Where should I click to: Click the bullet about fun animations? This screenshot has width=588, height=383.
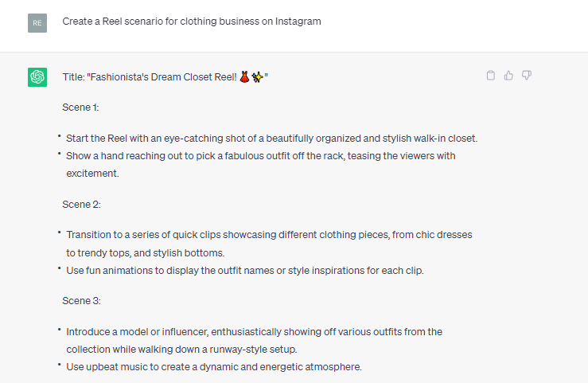click(x=245, y=271)
